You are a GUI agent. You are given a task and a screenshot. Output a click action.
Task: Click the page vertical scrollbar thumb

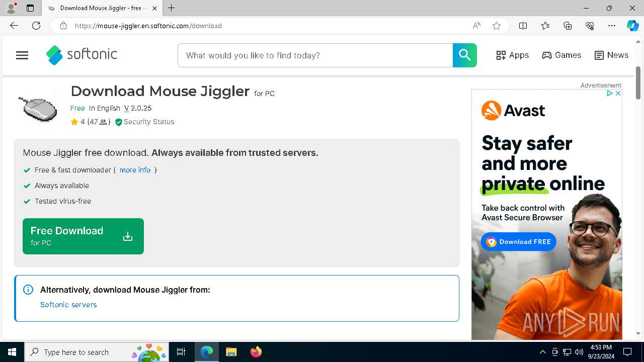638,82
